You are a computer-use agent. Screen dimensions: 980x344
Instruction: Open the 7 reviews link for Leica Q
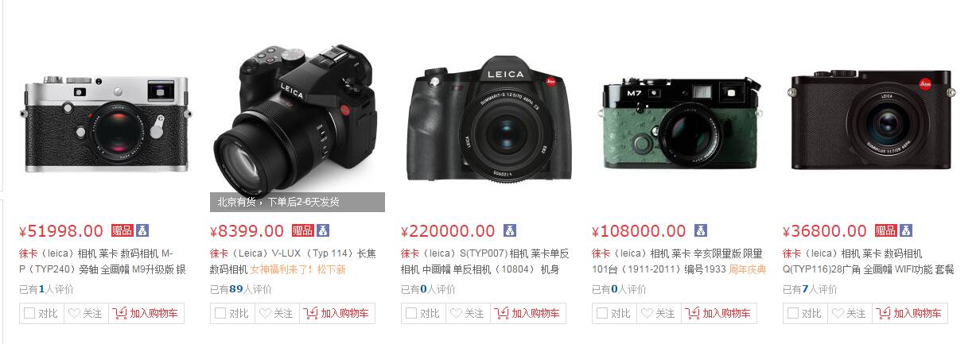pos(809,289)
